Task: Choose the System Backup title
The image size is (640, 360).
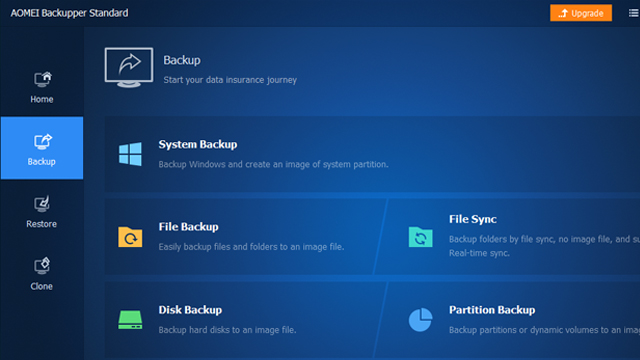Action: click(x=198, y=144)
